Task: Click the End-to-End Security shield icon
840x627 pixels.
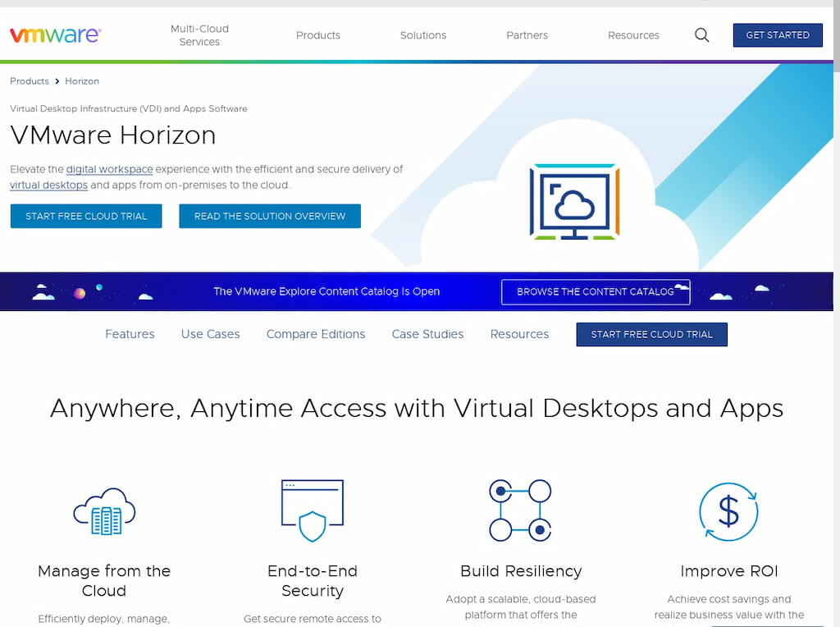Action: pyautogui.click(x=312, y=509)
